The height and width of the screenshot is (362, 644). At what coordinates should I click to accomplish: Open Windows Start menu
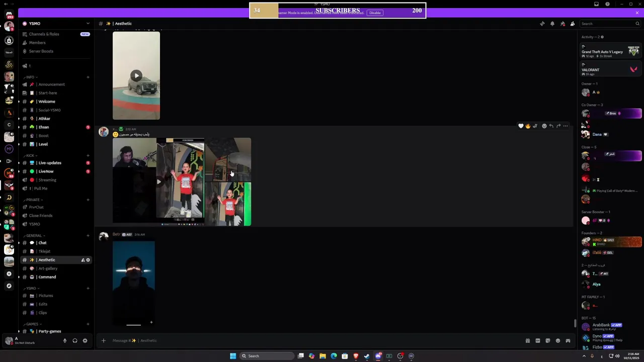click(x=233, y=356)
